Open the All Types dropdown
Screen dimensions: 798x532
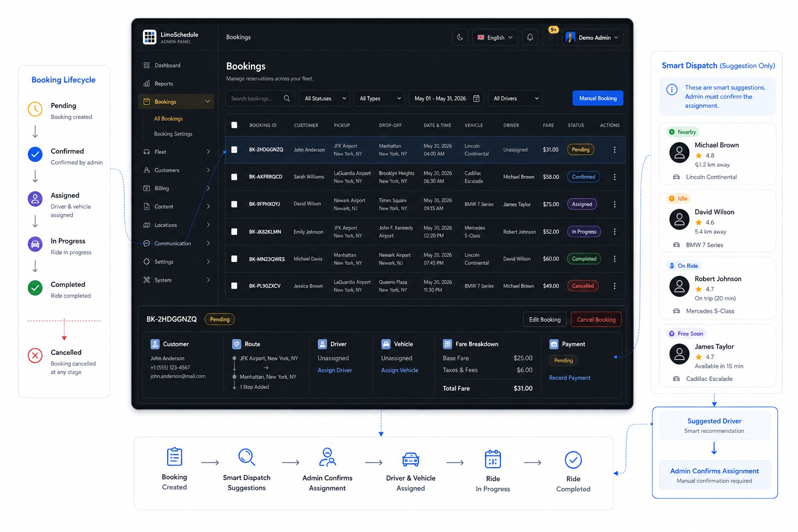pos(379,98)
